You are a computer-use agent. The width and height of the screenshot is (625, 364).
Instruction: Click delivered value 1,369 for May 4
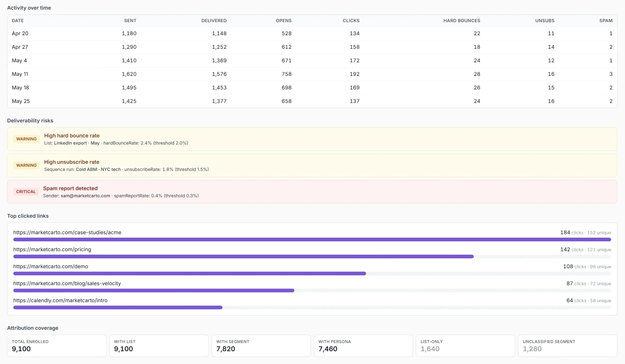[219, 60]
